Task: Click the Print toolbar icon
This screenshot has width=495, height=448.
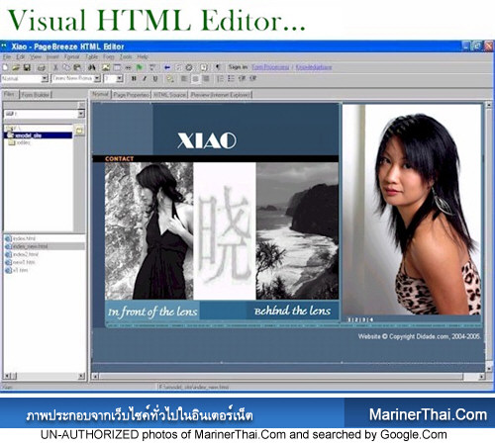Action: 42,68
